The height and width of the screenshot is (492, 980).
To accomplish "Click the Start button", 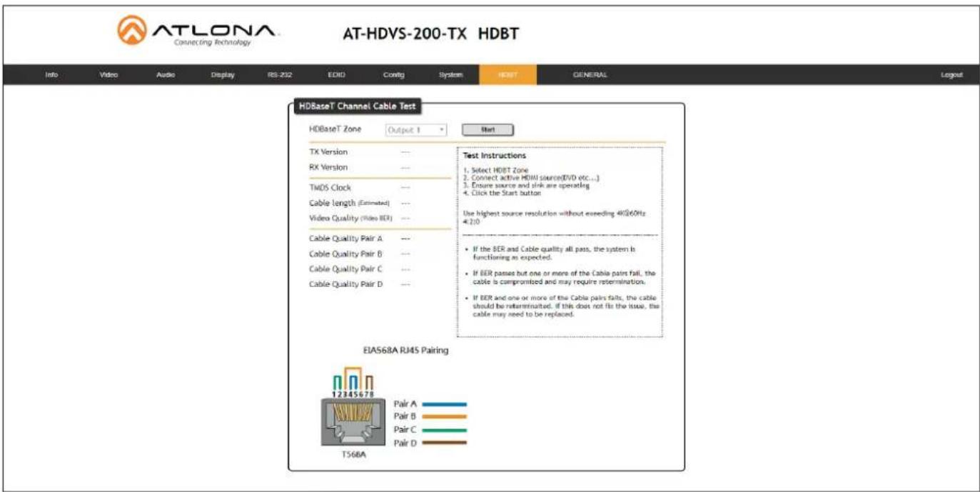I will [488, 130].
